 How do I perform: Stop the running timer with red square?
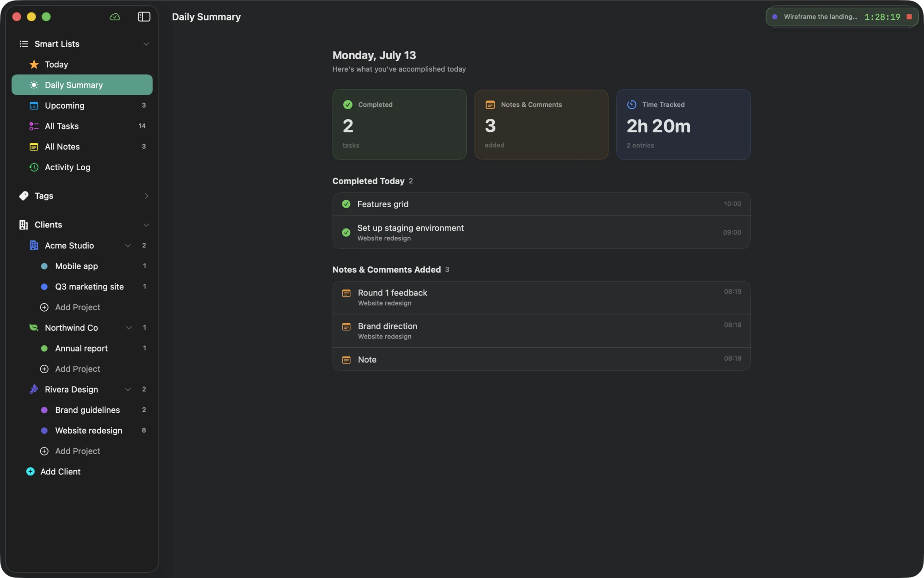point(909,17)
